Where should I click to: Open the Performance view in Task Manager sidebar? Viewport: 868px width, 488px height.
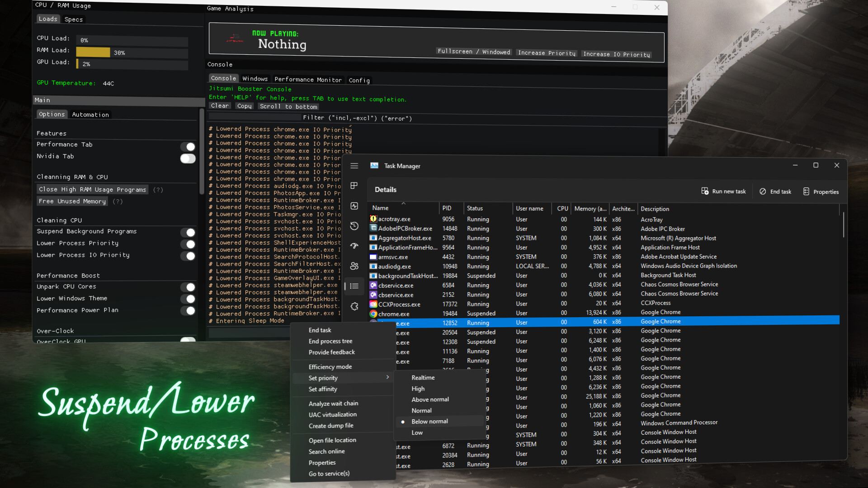click(x=354, y=206)
